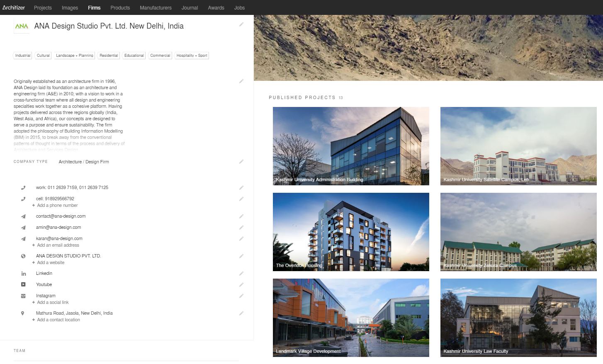Open the Firms section in the navigation
Image resolution: width=603 pixels, height=364 pixels.
94,7
